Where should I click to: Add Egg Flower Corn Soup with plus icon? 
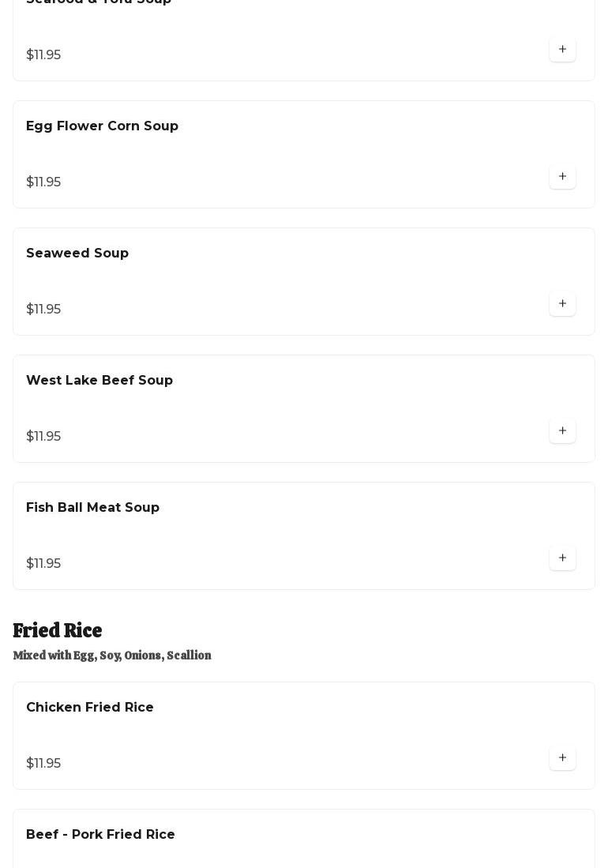(x=562, y=177)
